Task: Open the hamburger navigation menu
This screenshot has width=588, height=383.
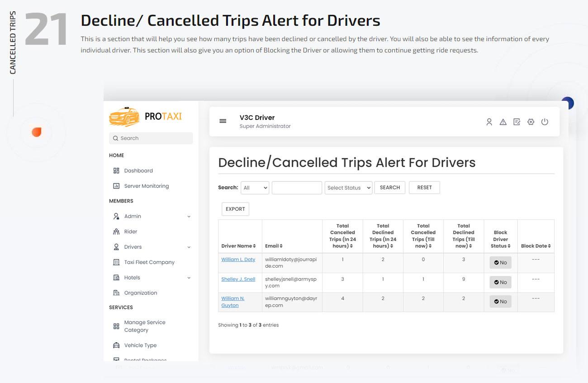Action: [222, 121]
